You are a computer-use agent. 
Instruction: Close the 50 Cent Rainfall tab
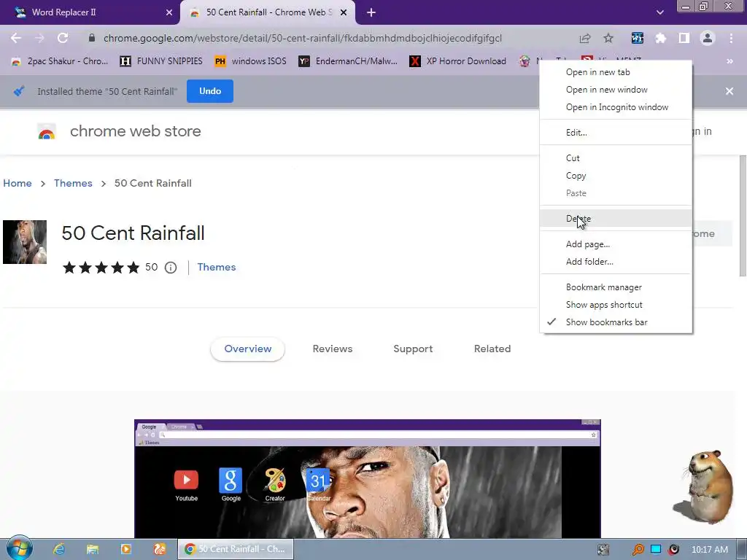[x=344, y=13]
